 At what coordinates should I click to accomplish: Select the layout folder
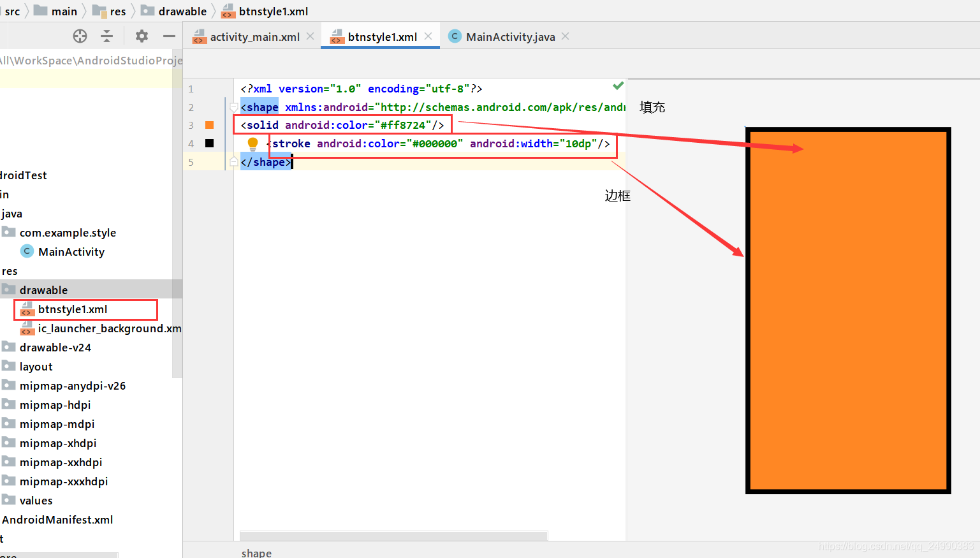36,367
